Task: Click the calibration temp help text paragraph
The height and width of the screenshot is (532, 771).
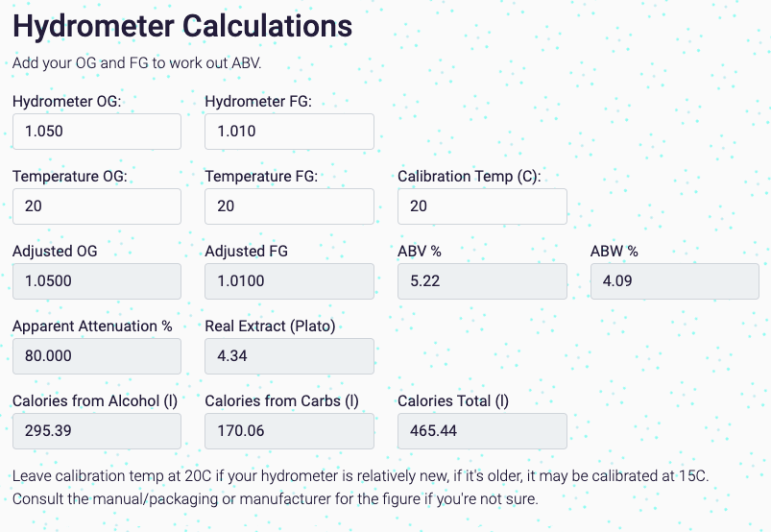Action: pyautogui.click(x=360, y=487)
